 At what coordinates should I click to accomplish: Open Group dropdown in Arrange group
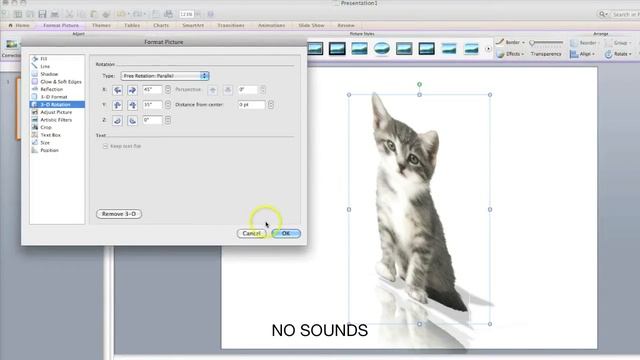coord(619,42)
